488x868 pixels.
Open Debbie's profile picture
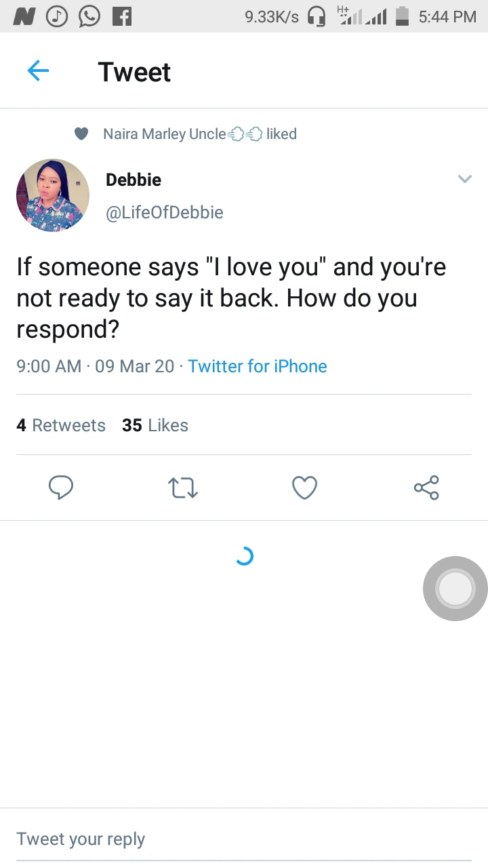pos(53,195)
